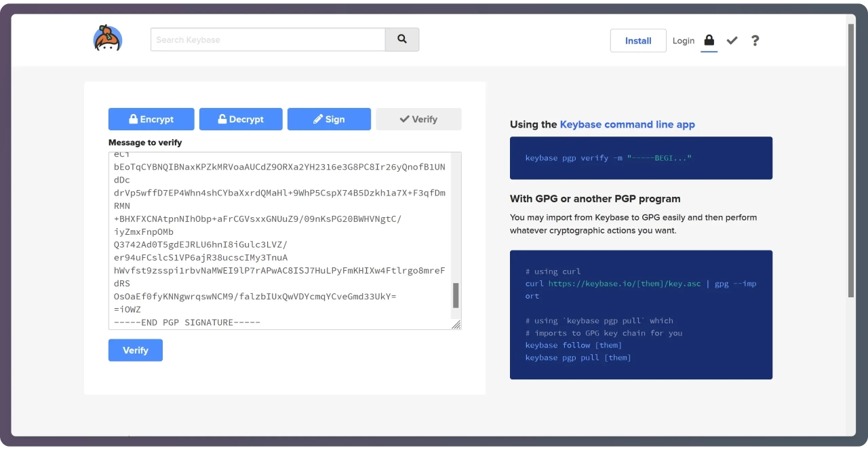
Task: Click the 'keybase follow [them]' line
Action: pos(574,345)
